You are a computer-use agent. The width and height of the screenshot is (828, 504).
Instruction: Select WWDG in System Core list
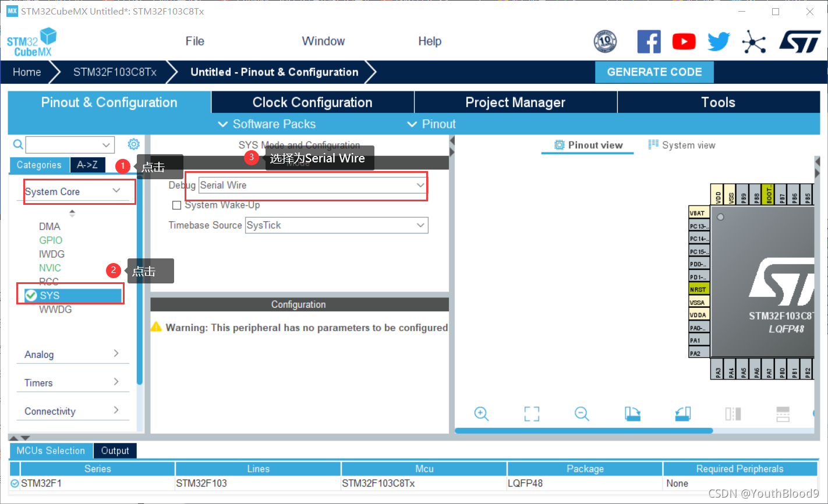[x=55, y=310]
